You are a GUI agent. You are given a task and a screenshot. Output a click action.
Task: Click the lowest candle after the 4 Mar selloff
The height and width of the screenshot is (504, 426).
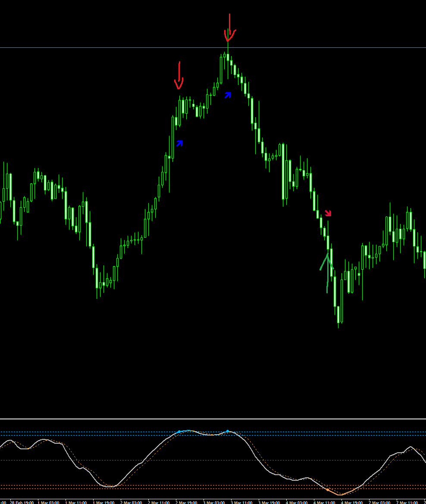pyautogui.click(x=338, y=314)
